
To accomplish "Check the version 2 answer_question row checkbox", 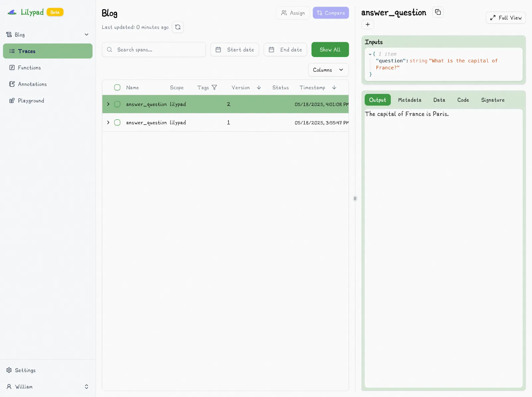I will pos(117,104).
